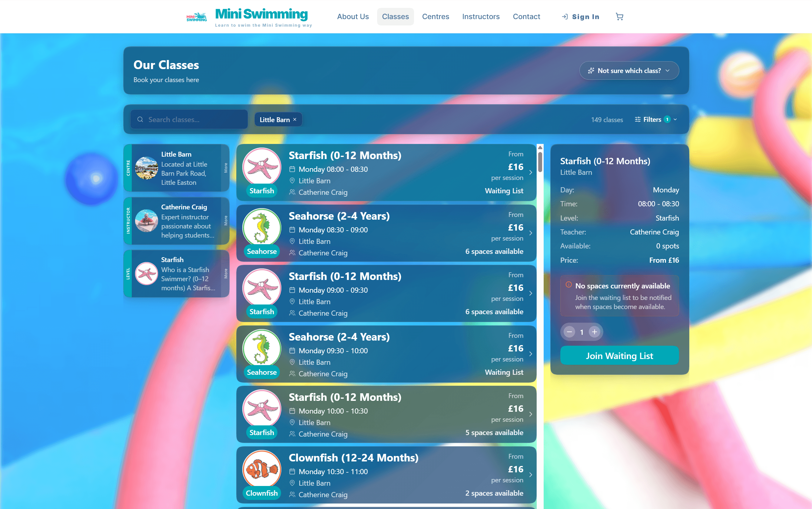Expand More on Catherine Craig instructor card
This screenshot has width=812, height=509.
pyautogui.click(x=225, y=221)
